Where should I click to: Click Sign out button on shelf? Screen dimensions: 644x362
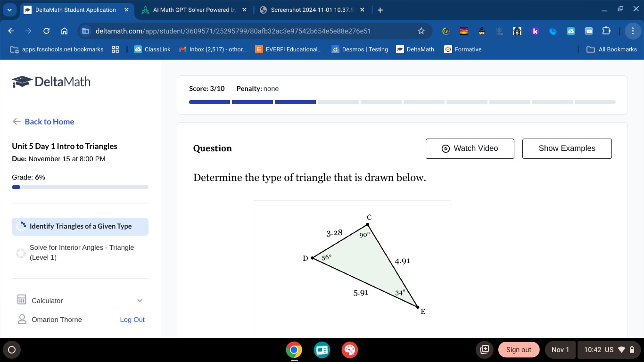[x=519, y=350]
